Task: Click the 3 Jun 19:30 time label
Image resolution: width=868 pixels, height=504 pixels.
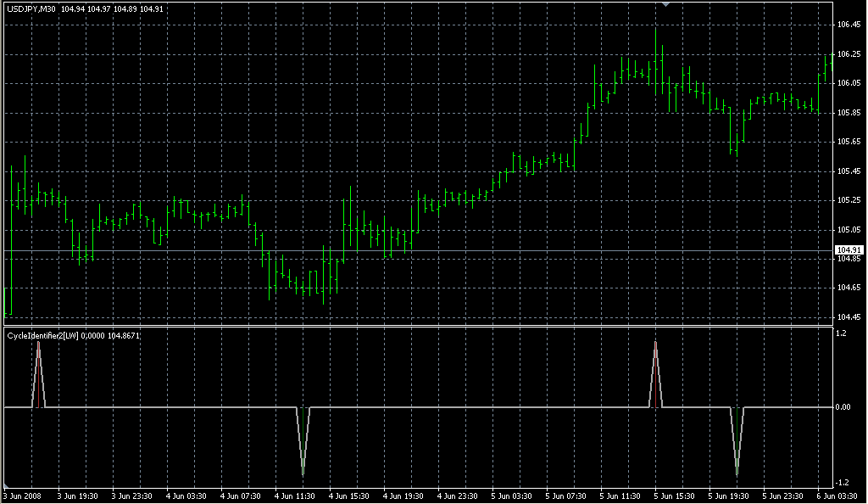Action: tap(77, 496)
